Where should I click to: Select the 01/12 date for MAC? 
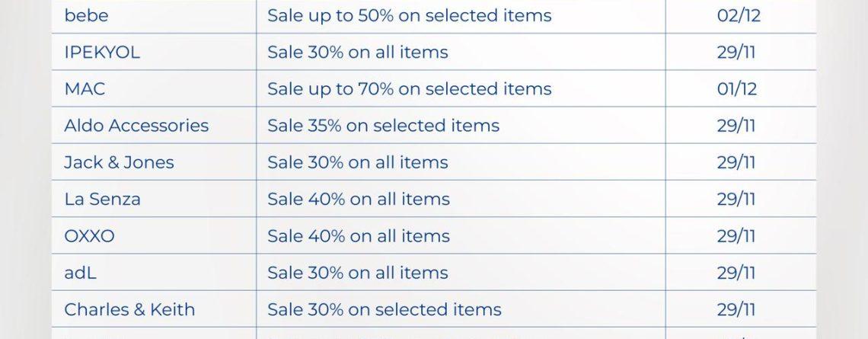point(736,88)
